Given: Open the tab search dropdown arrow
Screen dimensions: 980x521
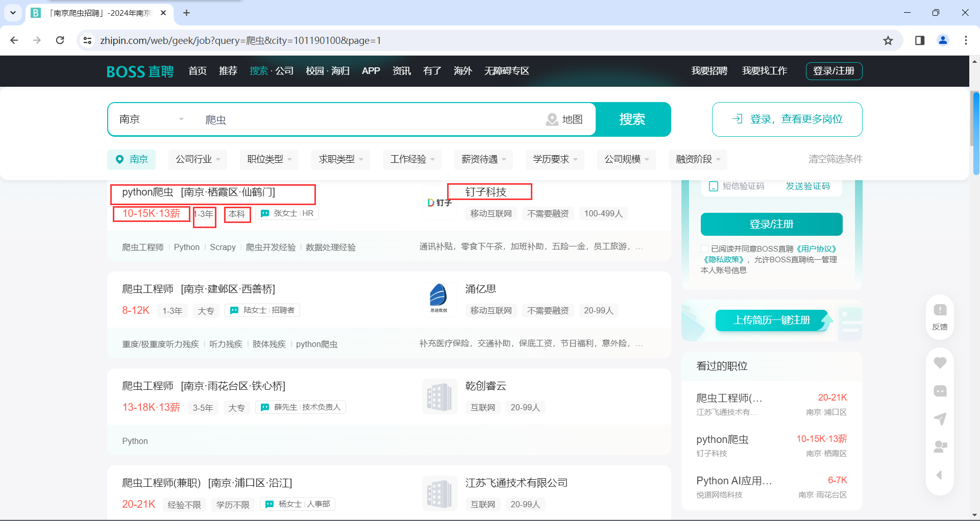Looking at the screenshot, I should 13,13.
